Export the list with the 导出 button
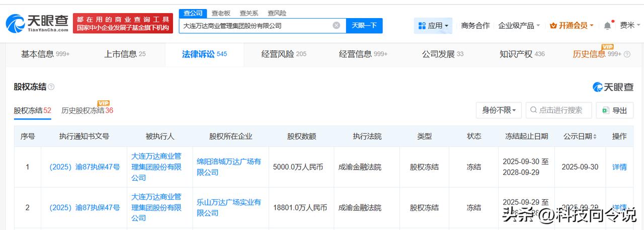 (614, 110)
